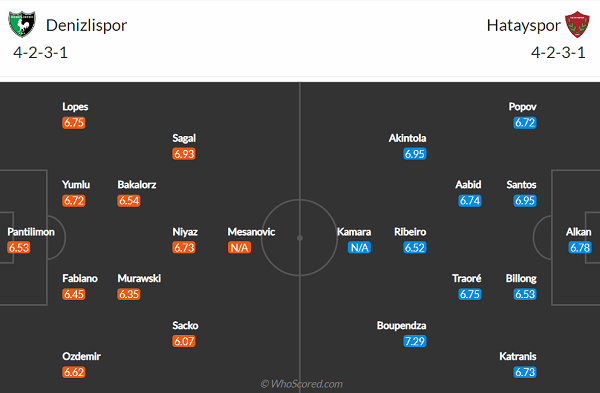Click Kamara's N/A rating badge
The height and width of the screenshot is (393, 600).
pos(359,248)
